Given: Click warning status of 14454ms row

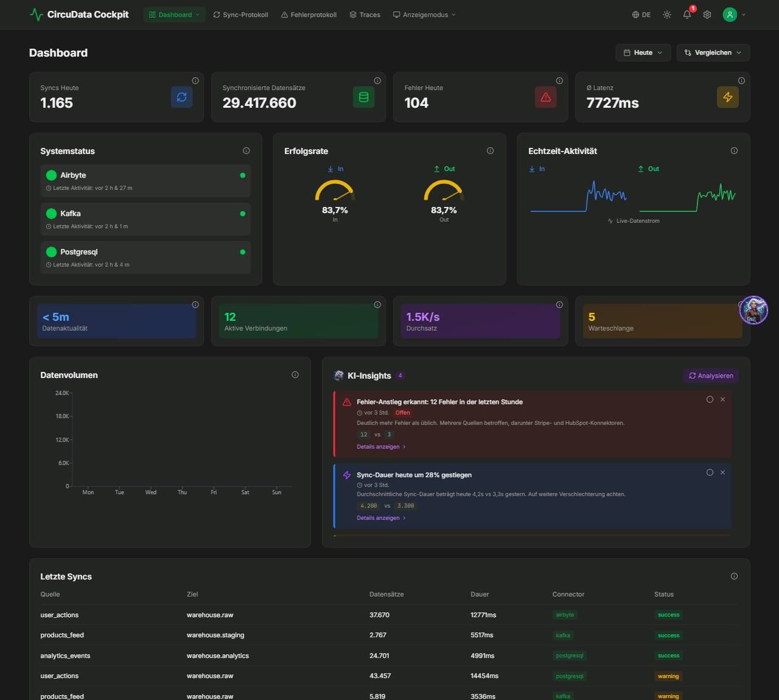Looking at the screenshot, I should (668, 676).
